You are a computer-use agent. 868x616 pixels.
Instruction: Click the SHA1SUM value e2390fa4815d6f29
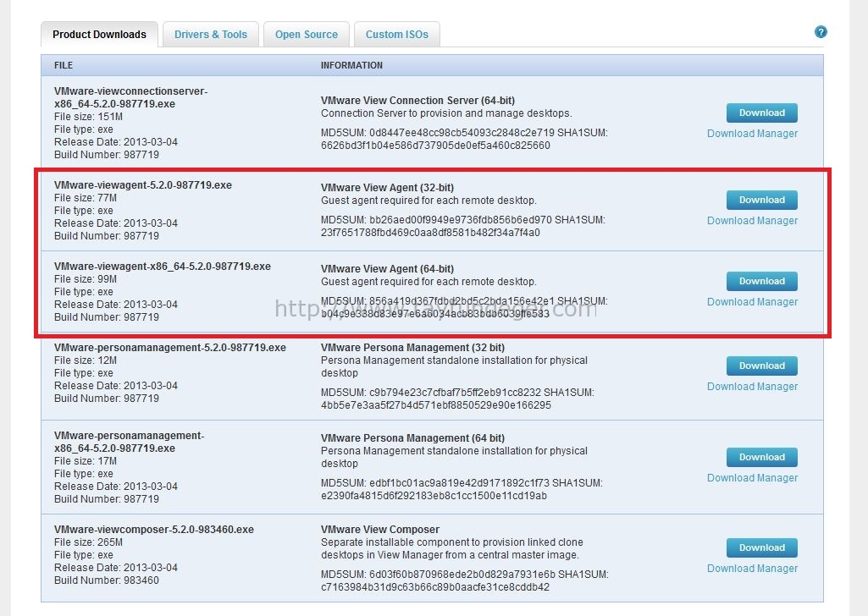(434, 496)
